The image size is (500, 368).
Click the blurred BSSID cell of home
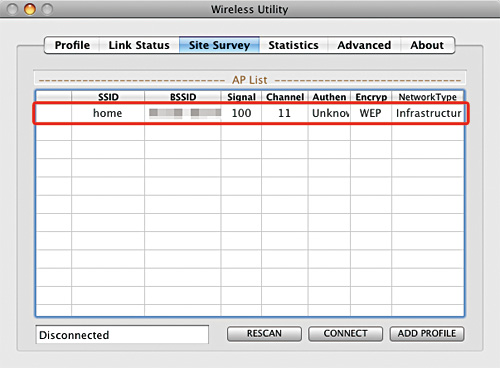pos(183,113)
